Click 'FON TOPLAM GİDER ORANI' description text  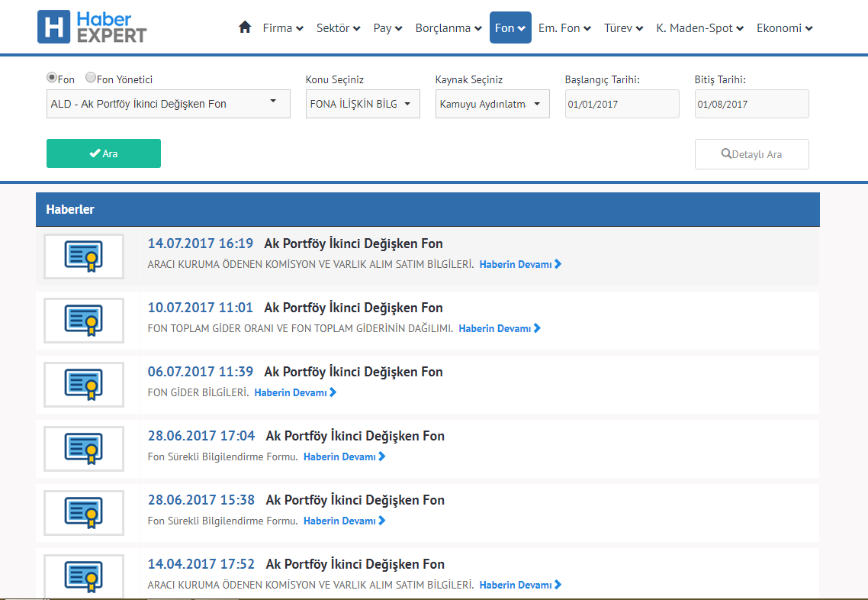tap(300, 328)
